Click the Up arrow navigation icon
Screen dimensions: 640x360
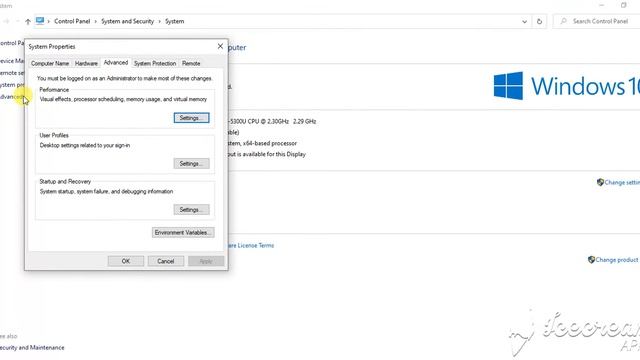28,22
